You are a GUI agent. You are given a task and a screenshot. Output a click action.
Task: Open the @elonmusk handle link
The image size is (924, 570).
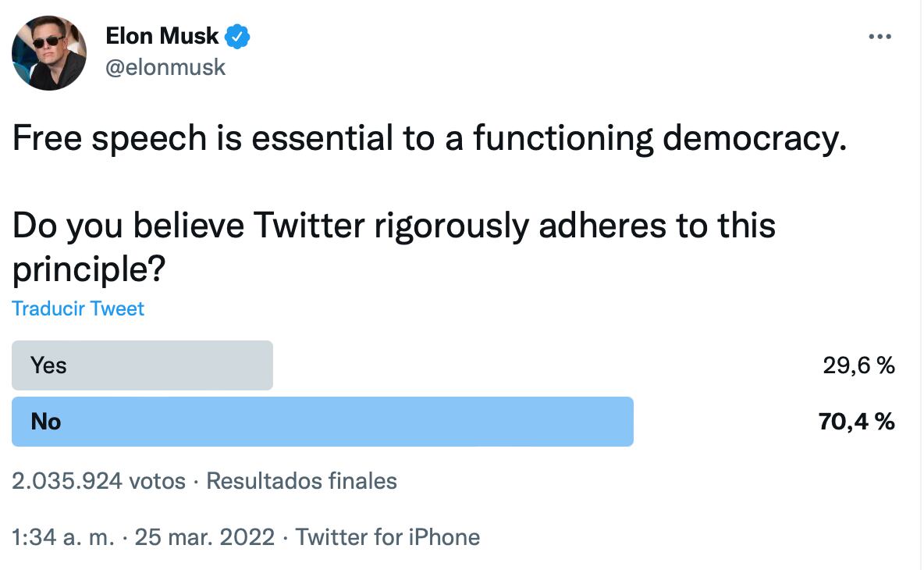coord(165,68)
